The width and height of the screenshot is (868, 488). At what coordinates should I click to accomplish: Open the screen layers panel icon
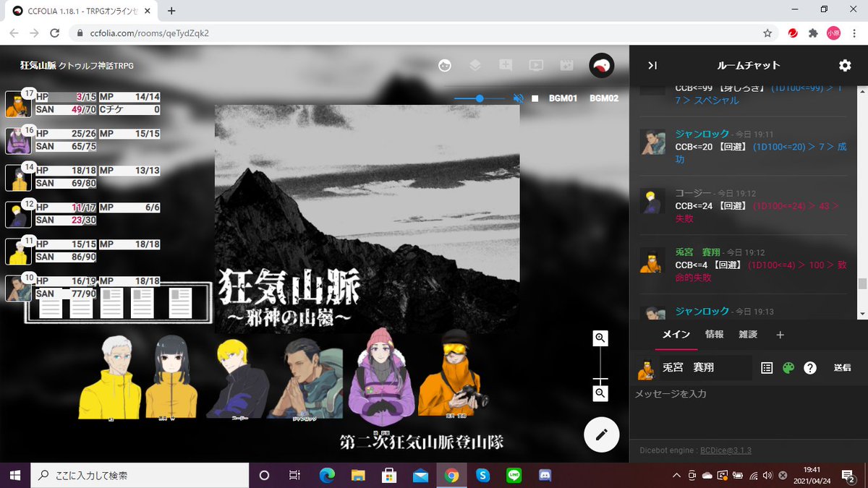tap(475, 65)
